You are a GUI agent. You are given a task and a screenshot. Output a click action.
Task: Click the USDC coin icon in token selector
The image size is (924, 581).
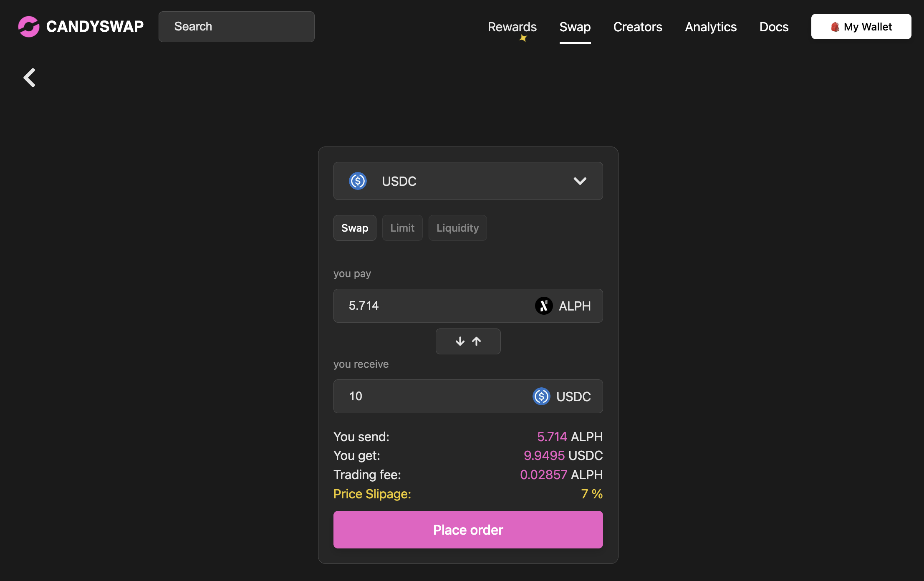[x=358, y=181]
